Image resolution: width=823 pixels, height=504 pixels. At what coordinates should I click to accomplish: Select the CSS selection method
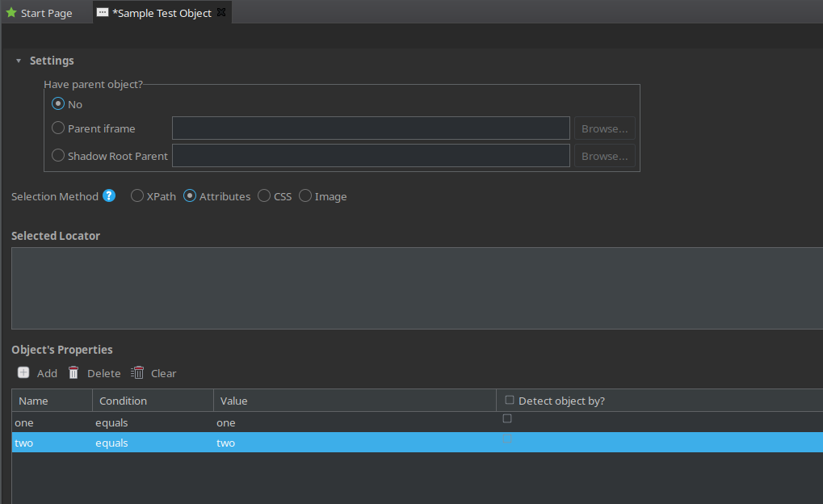click(x=264, y=195)
